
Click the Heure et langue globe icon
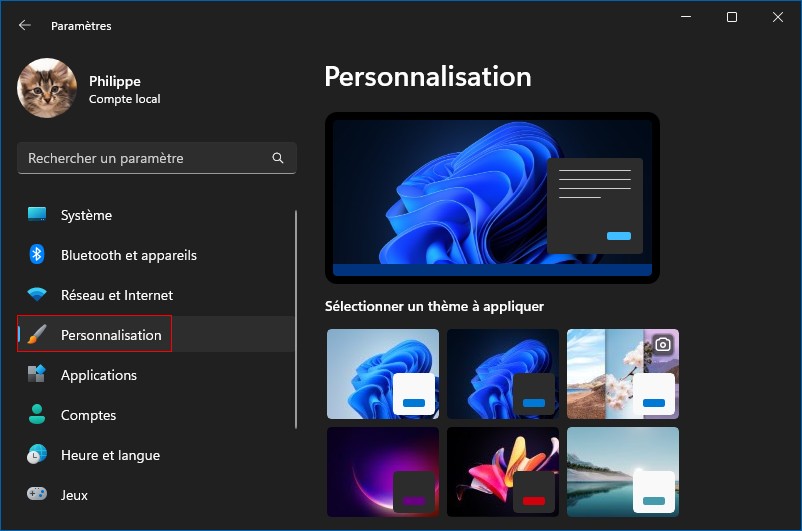37,455
